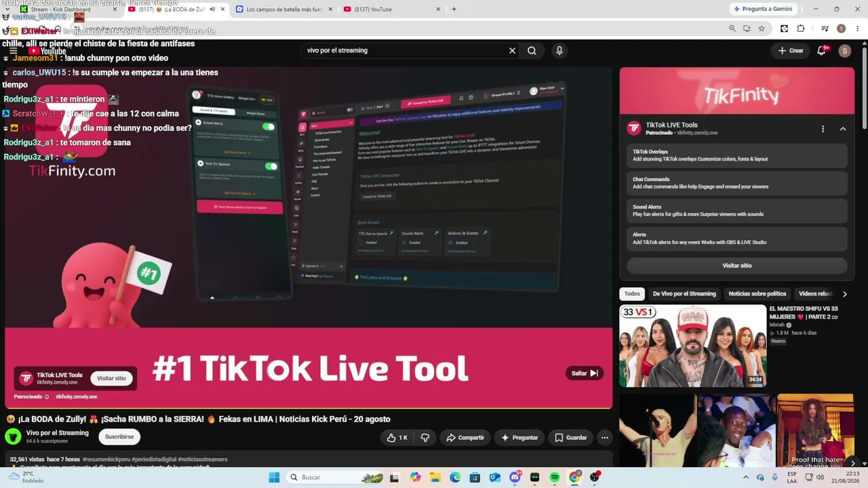Screen dimensions: 868x488
Task: Collapse the TikTok LIVE Tools ad panel
Action: (843, 129)
